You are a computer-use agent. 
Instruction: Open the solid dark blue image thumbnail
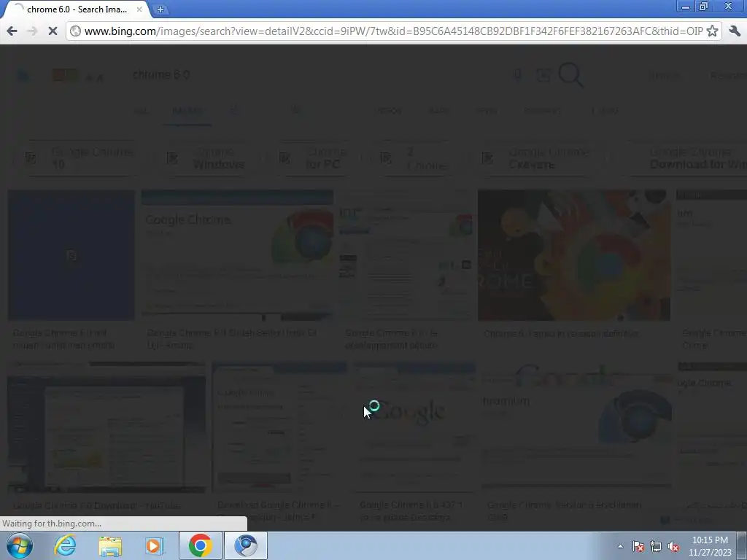71,255
